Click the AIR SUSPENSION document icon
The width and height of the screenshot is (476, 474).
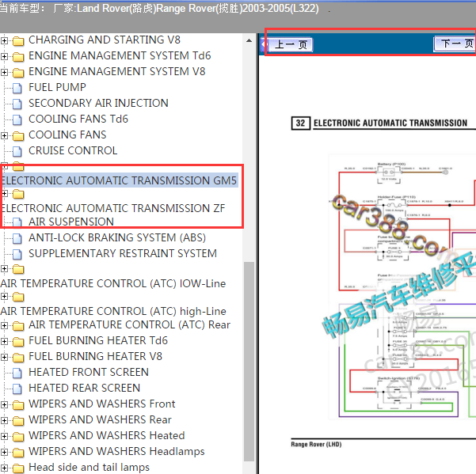17,222
